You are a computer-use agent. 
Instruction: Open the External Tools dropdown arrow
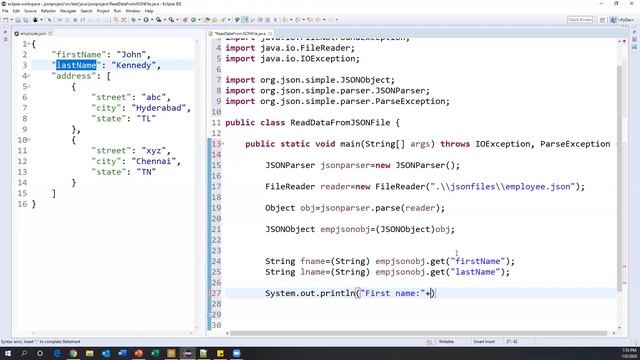coord(177,20)
